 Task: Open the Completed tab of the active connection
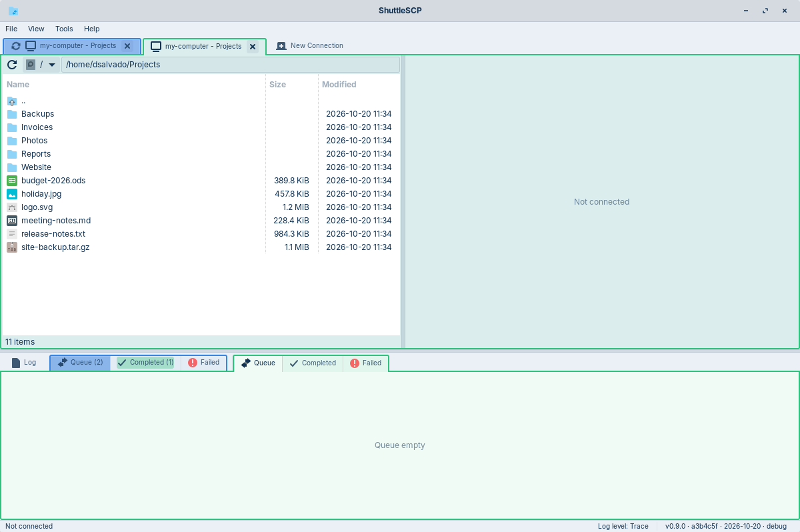coord(313,363)
